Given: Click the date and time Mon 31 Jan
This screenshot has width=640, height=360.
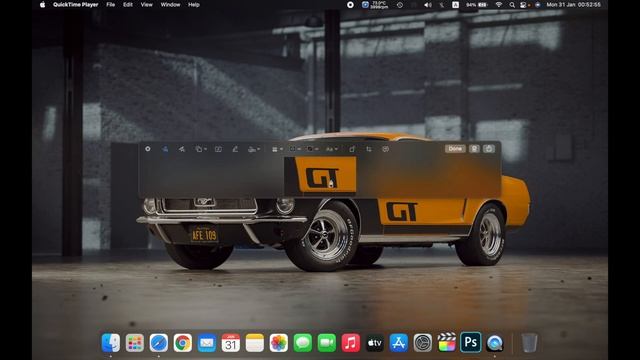Looking at the screenshot, I should tap(573, 5).
